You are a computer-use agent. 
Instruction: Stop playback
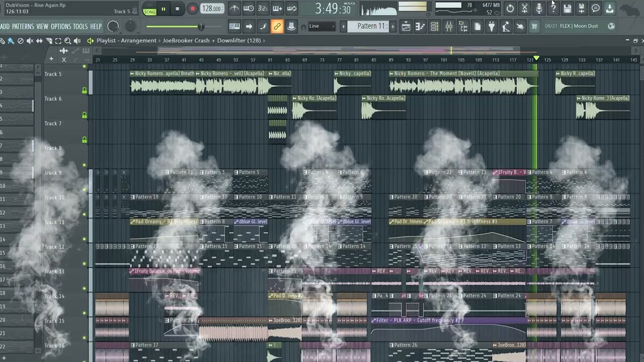tap(177, 9)
